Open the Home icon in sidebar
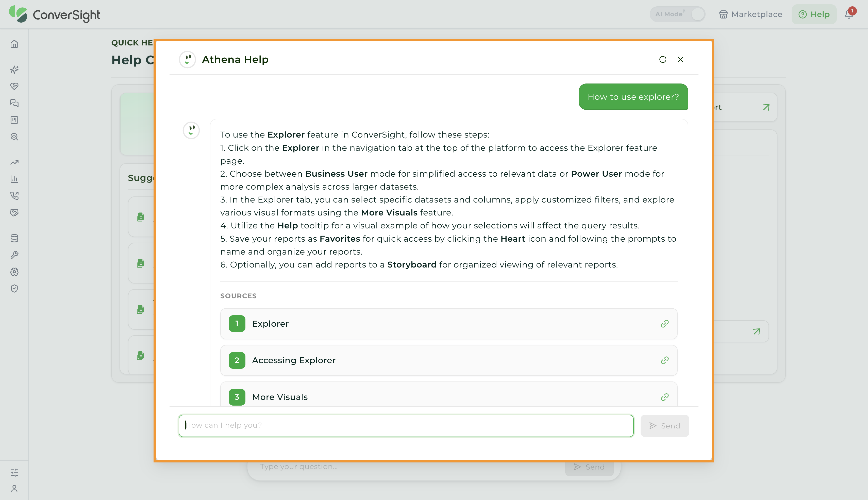The image size is (868, 500). click(x=14, y=44)
